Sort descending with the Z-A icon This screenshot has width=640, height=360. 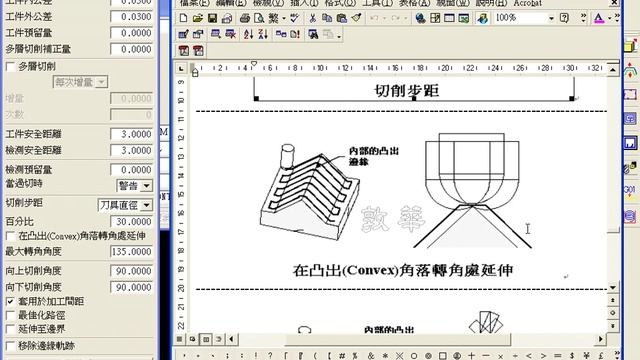click(263, 34)
